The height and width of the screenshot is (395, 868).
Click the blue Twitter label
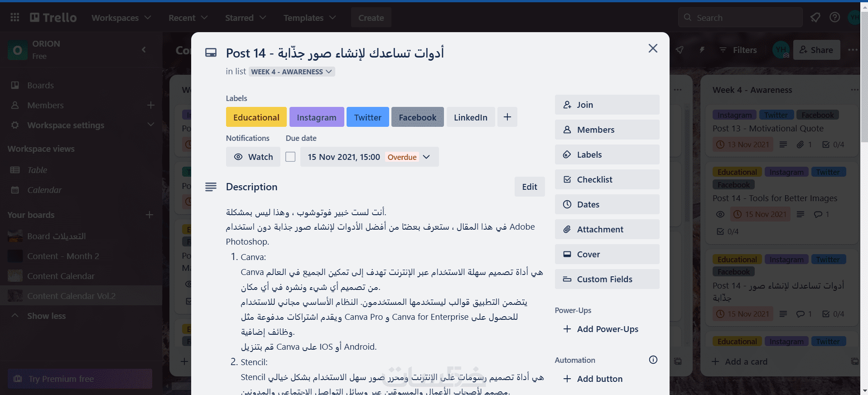(368, 117)
